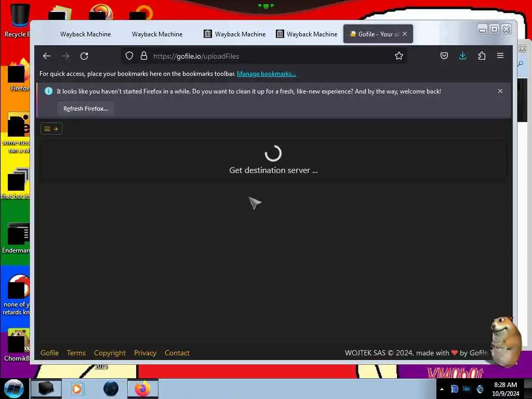Image resolution: width=532 pixels, height=399 pixels.
Task: Dismiss the Firefox refresh notification
Action: [500, 91]
